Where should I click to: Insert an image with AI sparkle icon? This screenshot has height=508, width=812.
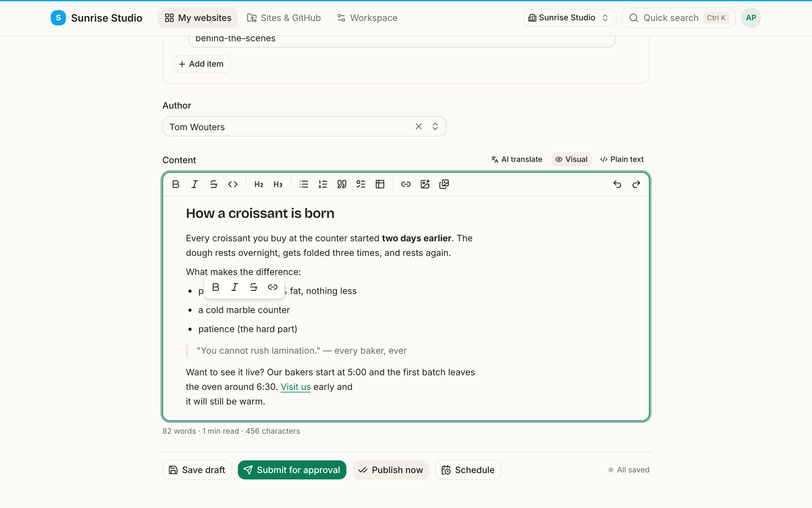coord(425,184)
